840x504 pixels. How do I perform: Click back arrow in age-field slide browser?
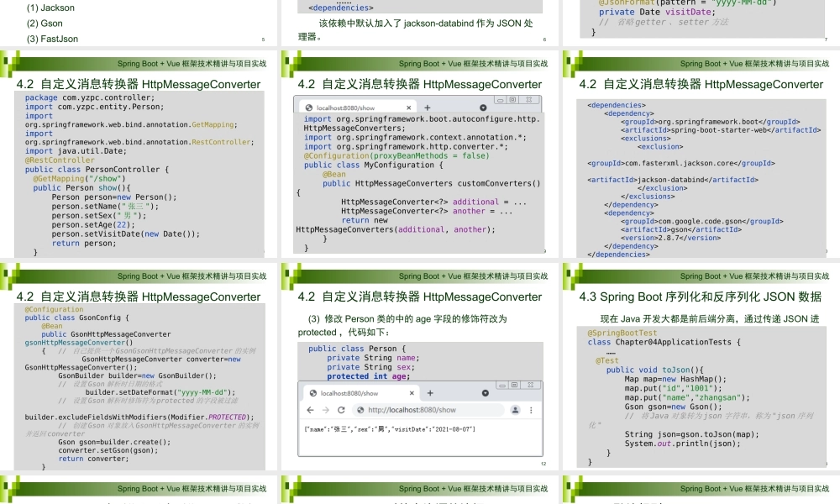pos(310,410)
